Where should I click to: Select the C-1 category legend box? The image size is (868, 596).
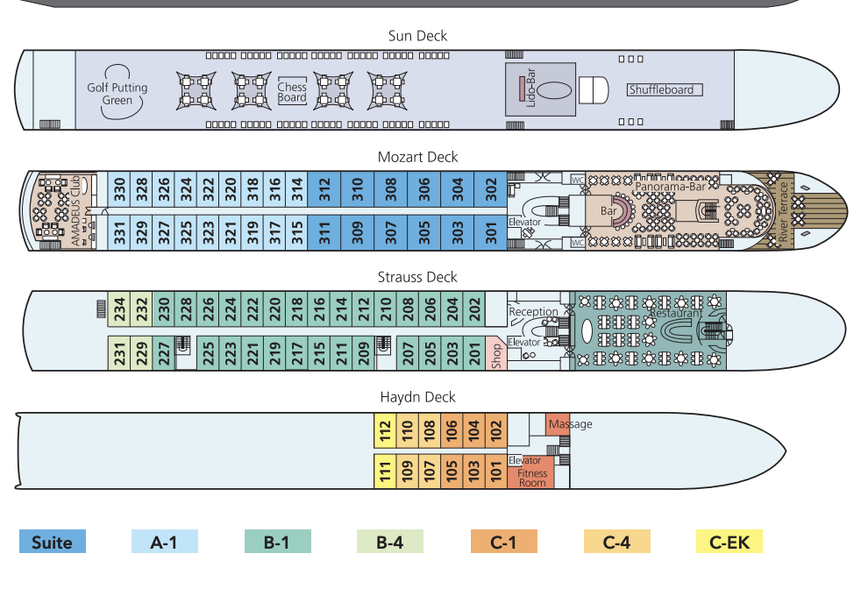(x=504, y=541)
